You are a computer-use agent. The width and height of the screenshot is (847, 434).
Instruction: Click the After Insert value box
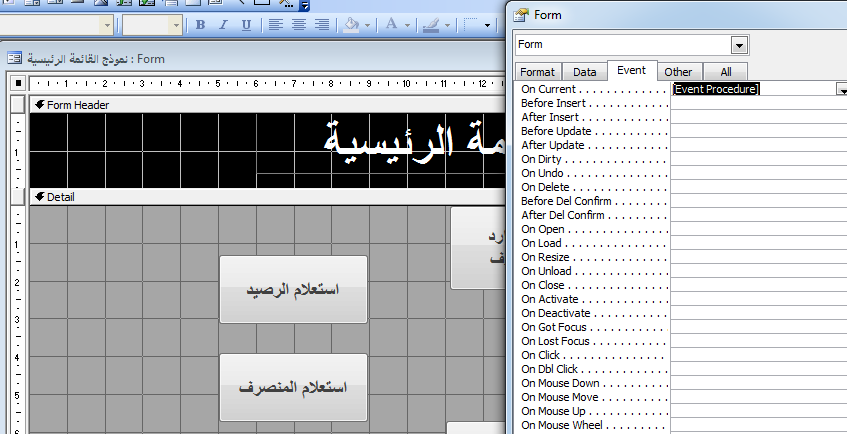pos(758,117)
